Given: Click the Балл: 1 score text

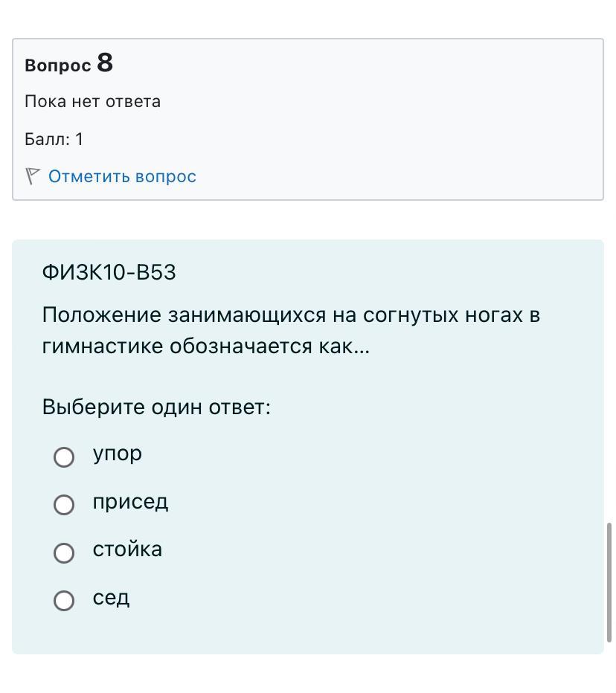Looking at the screenshot, I should coord(54,139).
